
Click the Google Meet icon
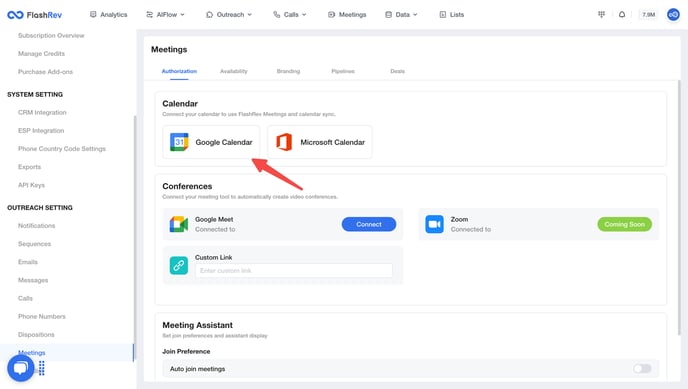[179, 224]
